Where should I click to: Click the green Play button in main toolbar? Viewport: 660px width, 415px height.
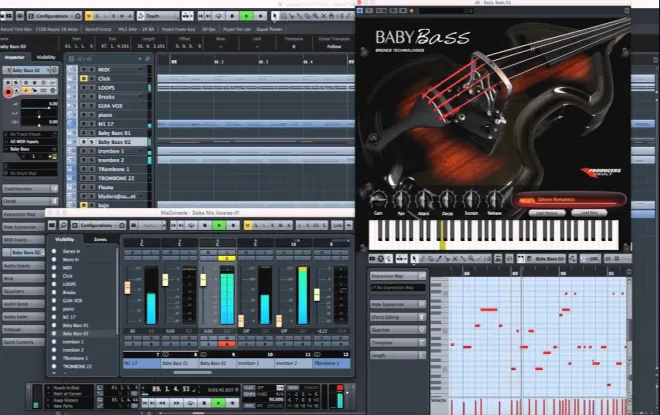[246, 16]
